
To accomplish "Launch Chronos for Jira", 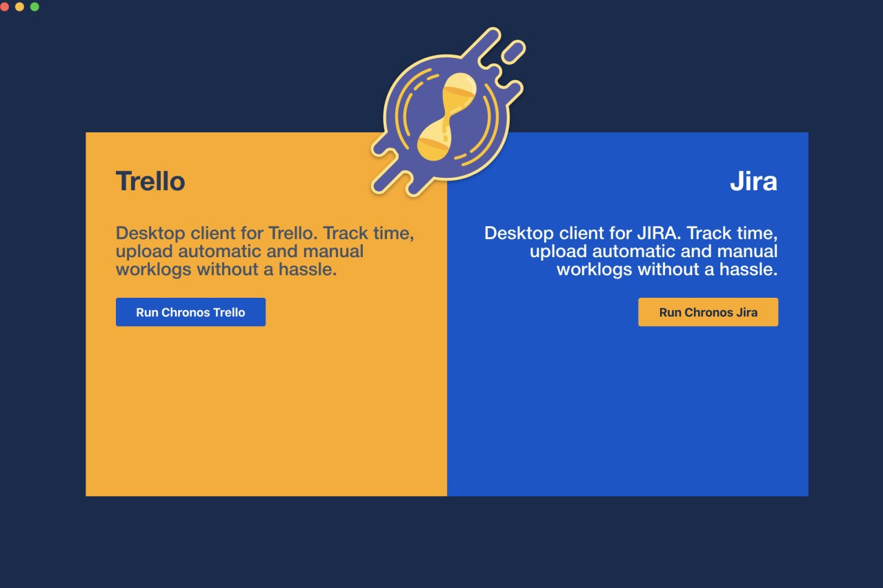I will (x=708, y=312).
